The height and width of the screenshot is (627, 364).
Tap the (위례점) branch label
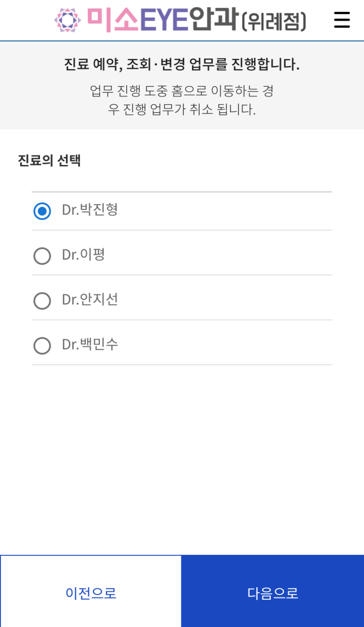(274, 21)
